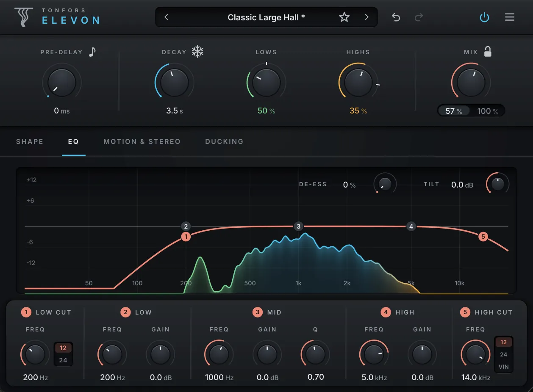Select EQ node 4 on the graph
Viewport: 533px width, 392px height.
click(411, 226)
